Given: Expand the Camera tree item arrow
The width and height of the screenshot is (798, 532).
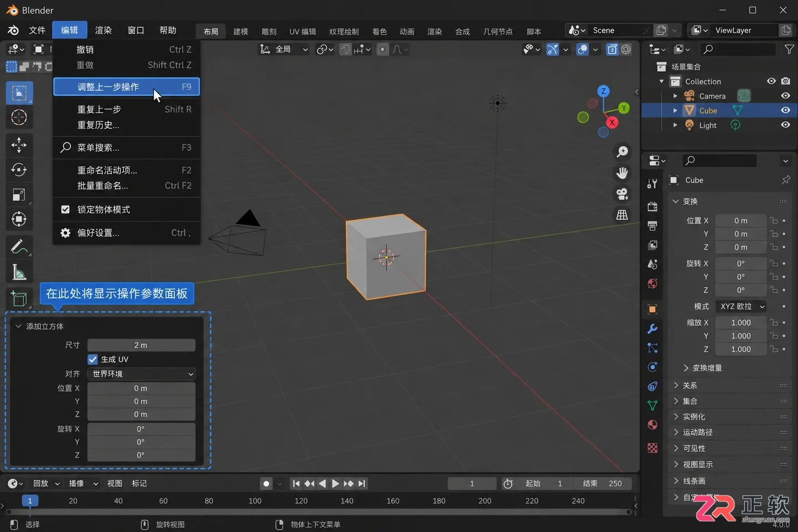Looking at the screenshot, I should pos(675,96).
